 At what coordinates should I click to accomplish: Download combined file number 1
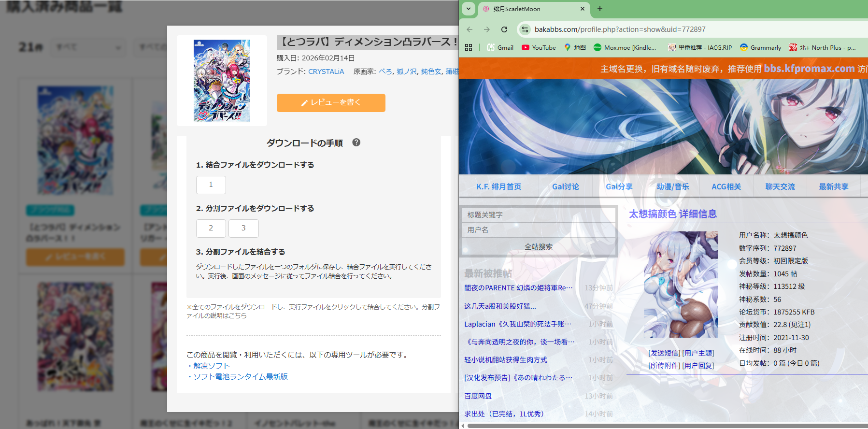[x=211, y=185]
